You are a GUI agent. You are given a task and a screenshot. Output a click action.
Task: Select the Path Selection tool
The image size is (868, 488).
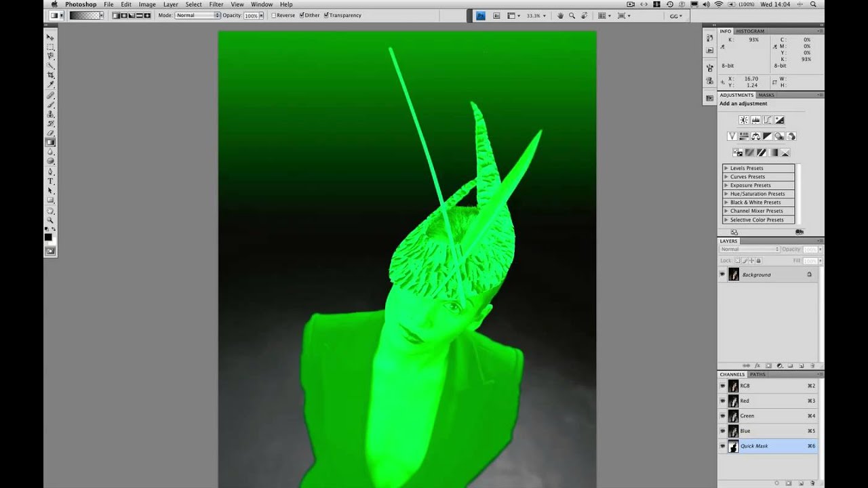click(x=50, y=190)
